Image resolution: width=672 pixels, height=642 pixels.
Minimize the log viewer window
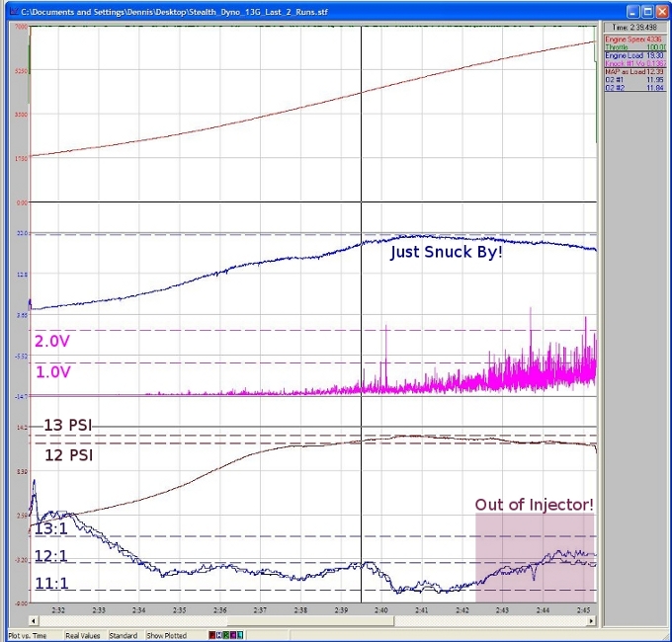[633, 12]
